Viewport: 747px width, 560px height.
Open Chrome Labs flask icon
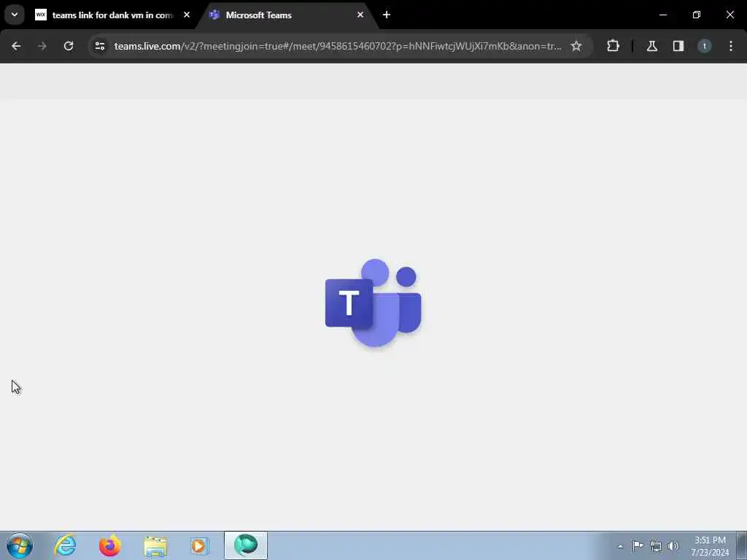[x=652, y=46]
